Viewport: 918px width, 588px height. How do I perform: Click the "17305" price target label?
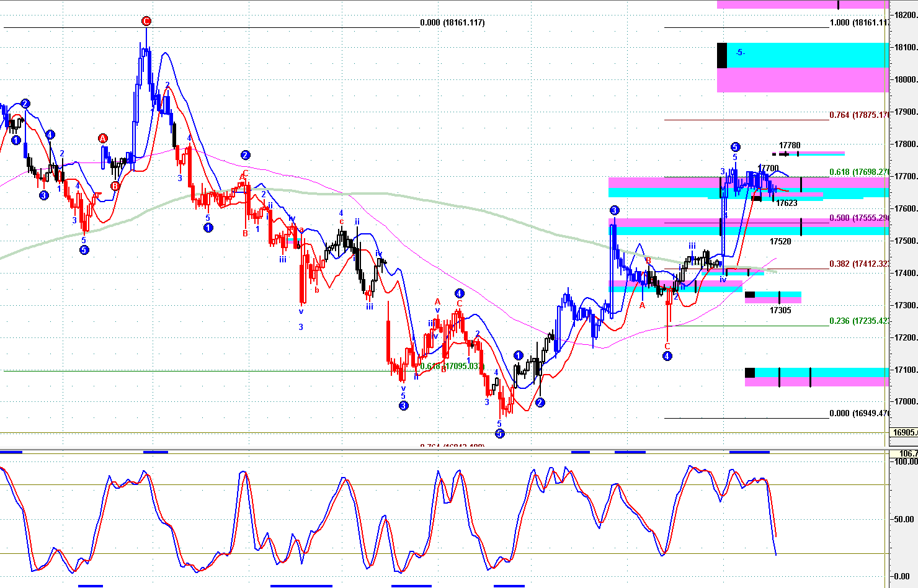click(x=780, y=310)
